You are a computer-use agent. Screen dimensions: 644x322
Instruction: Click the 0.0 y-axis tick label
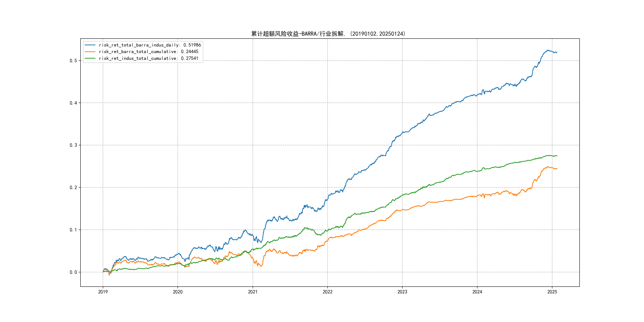(73, 272)
